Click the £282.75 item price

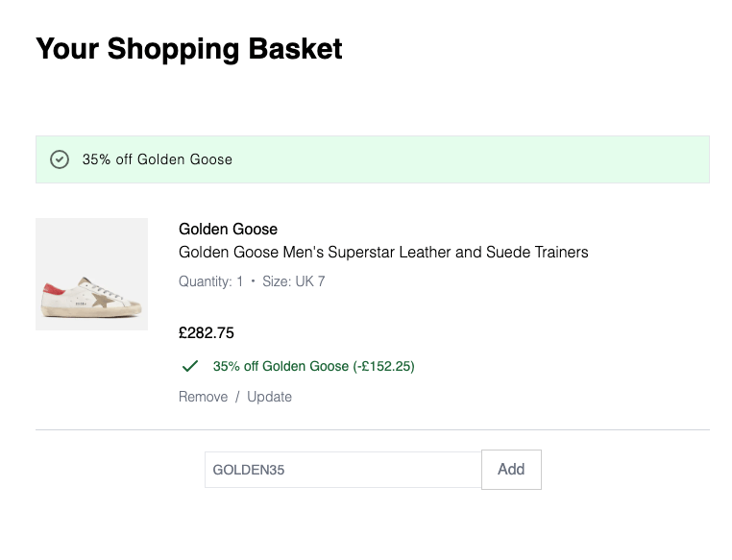(207, 333)
